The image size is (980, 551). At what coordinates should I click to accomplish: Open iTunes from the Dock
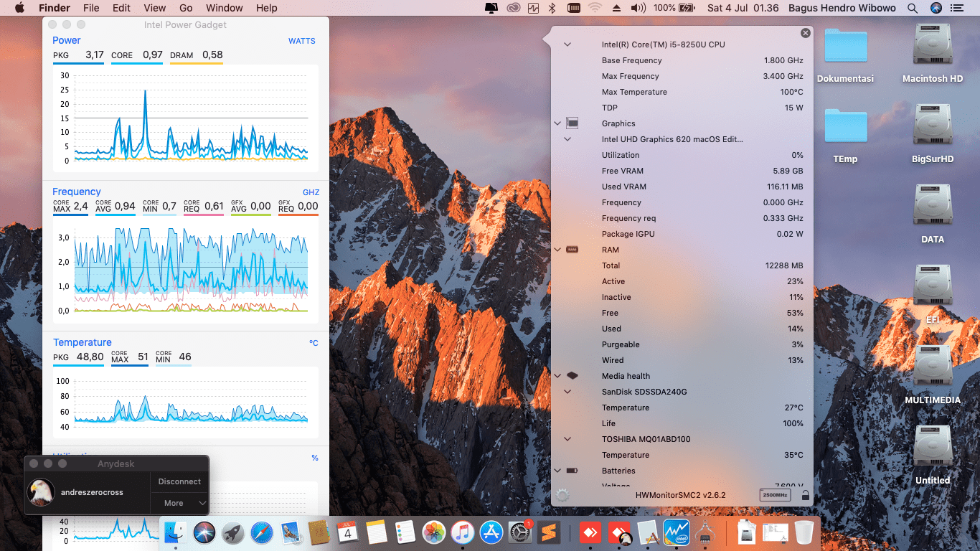(463, 532)
